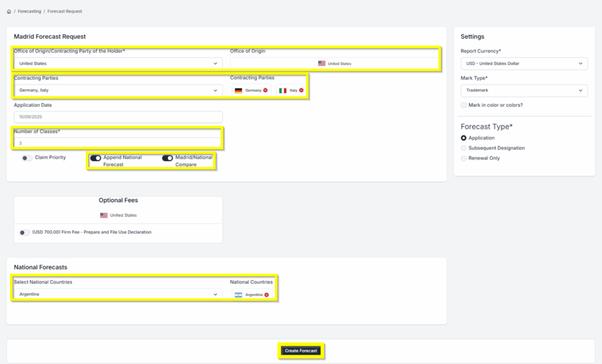Expand the Mark Type dropdown
This screenshot has height=364, width=602.
click(524, 90)
